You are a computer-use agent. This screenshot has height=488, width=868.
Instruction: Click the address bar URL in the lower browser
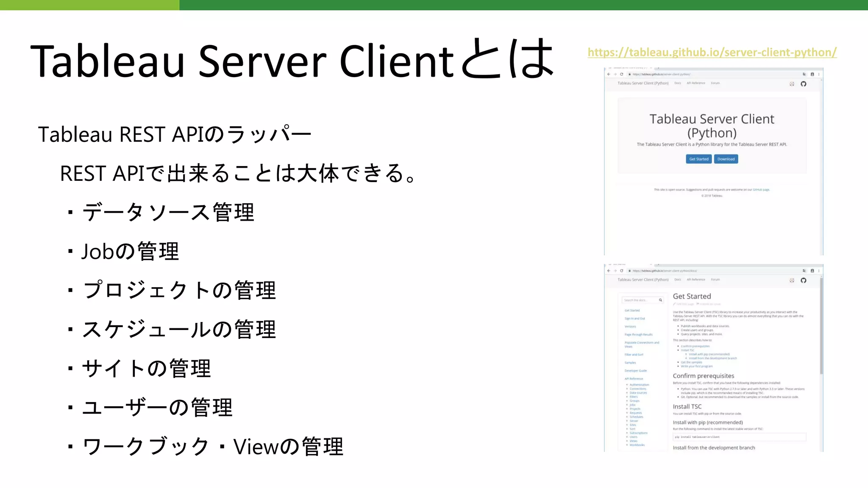point(665,271)
